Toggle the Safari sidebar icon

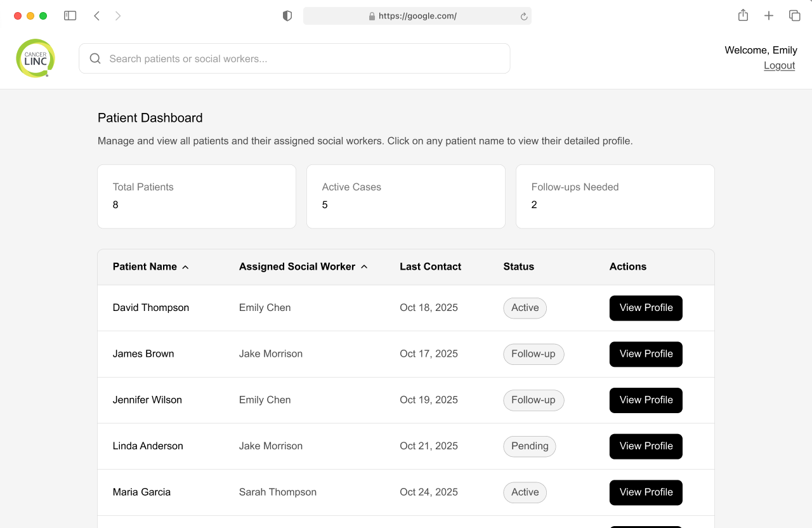(70, 15)
